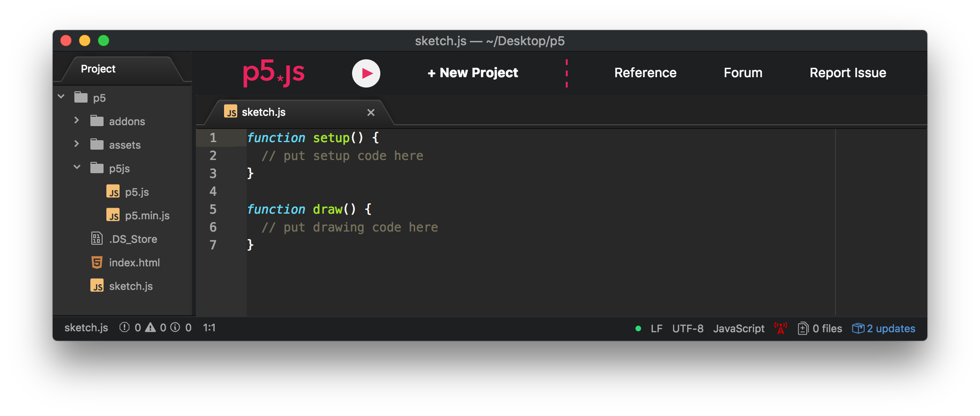The width and height of the screenshot is (980, 416).
Task: Close the sketch.js editor tab
Action: click(370, 112)
